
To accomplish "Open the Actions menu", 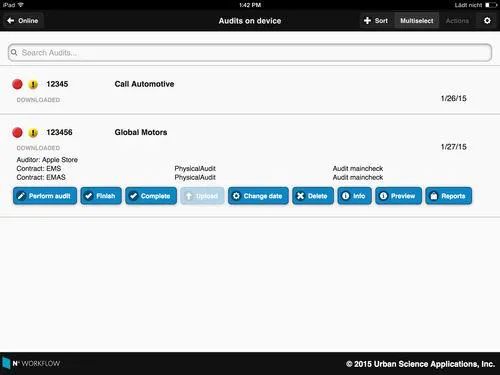I will [x=457, y=21].
